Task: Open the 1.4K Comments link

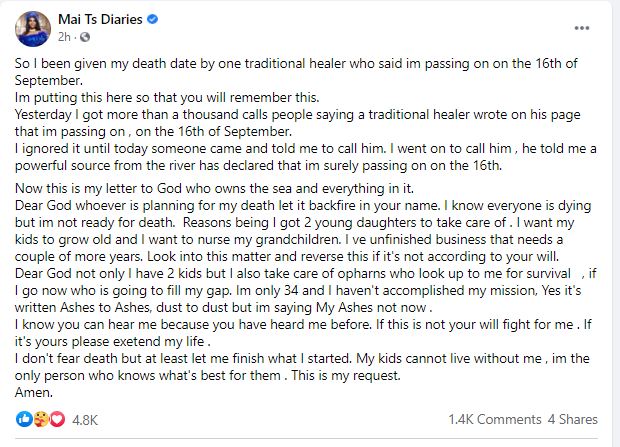Action: pyautogui.click(x=495, y=419)
